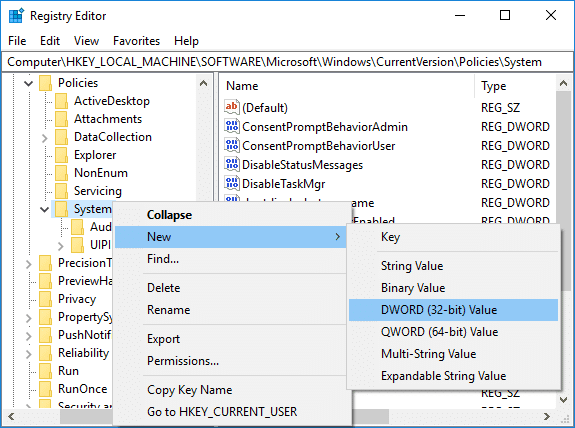Expand the DataCollection tree node
Screen dimensions: 575x428
pos(45,138)
